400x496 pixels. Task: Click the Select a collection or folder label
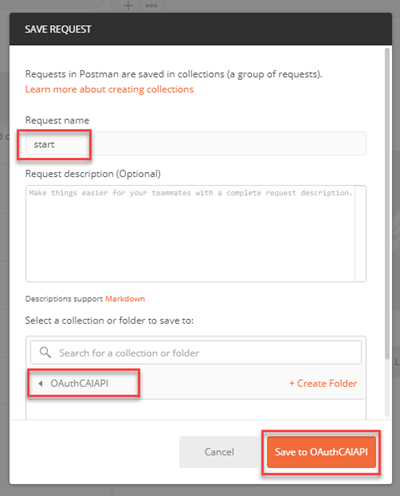[x=109, y=321]
